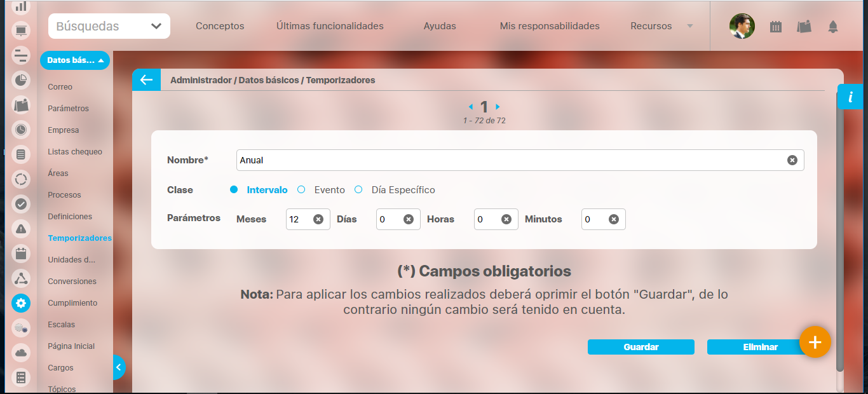
Task: Open the notifications bell icon
Action: (x=832, y=27)
